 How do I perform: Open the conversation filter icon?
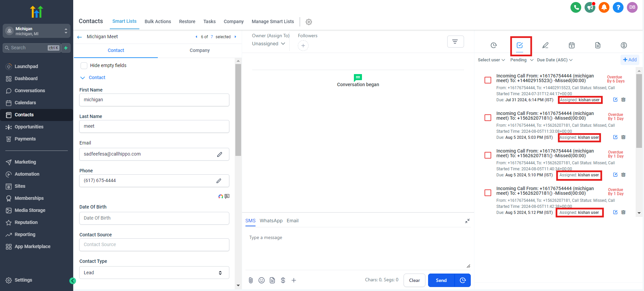[455, 42]
